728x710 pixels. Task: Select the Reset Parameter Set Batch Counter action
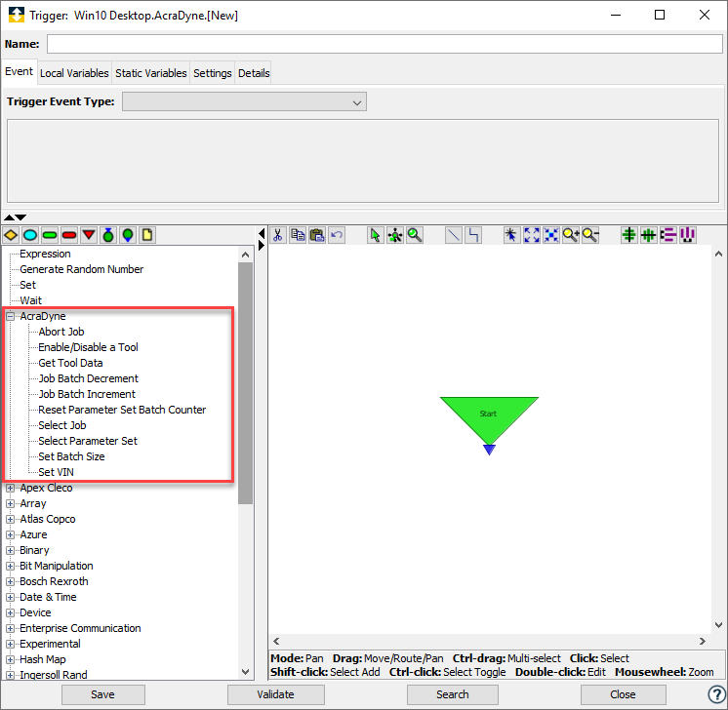click(x=122, y=410)
